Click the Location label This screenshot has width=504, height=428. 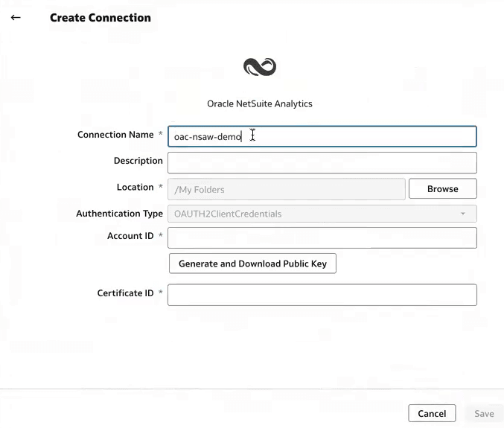(135, 187)
